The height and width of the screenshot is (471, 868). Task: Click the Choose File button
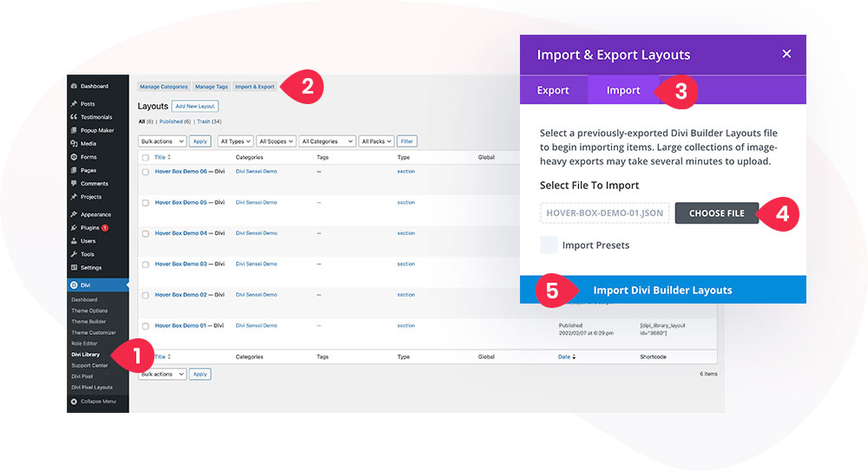coord(717,213)
